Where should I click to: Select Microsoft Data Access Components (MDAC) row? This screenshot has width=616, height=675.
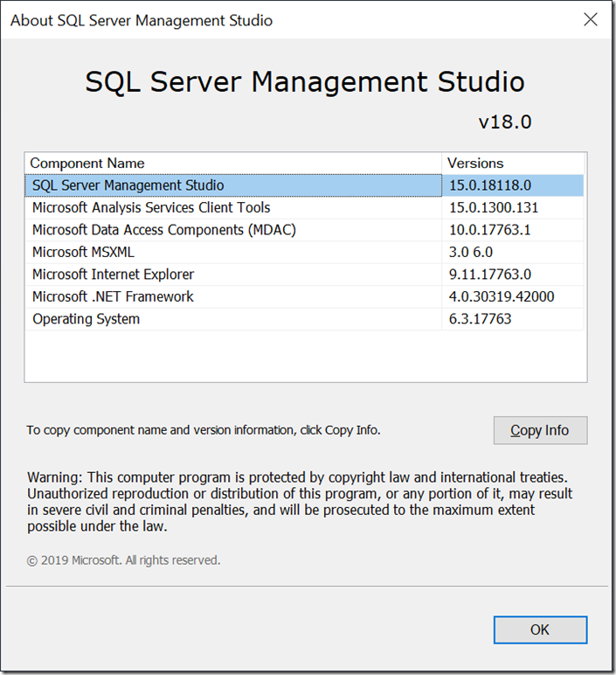pos(305,230)
